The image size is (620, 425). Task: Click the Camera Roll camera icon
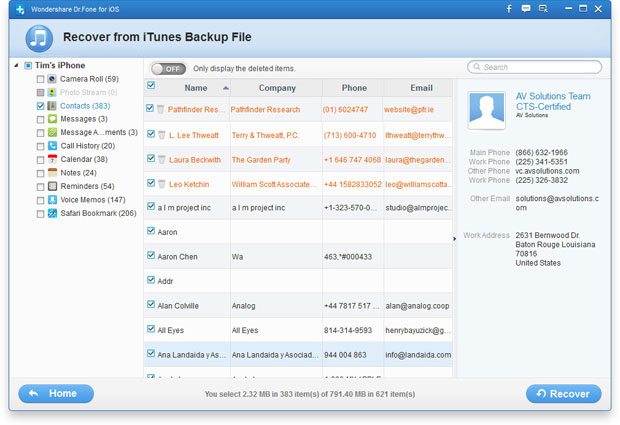(52, 79)
